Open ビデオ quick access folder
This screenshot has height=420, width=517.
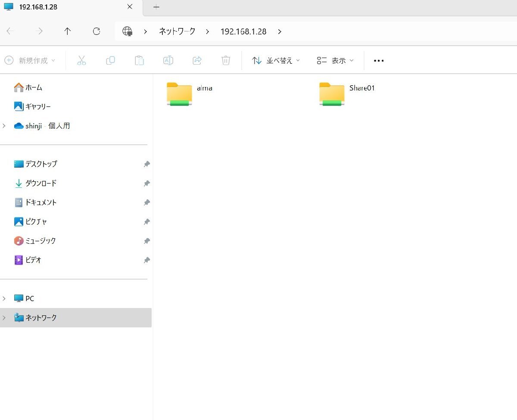28,260
